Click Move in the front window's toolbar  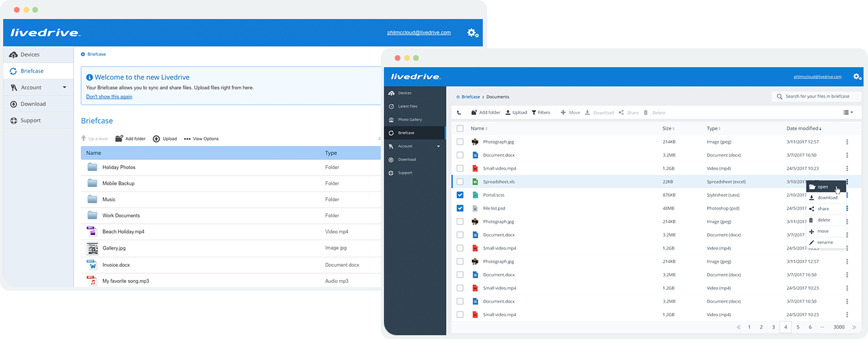(570, 113)
